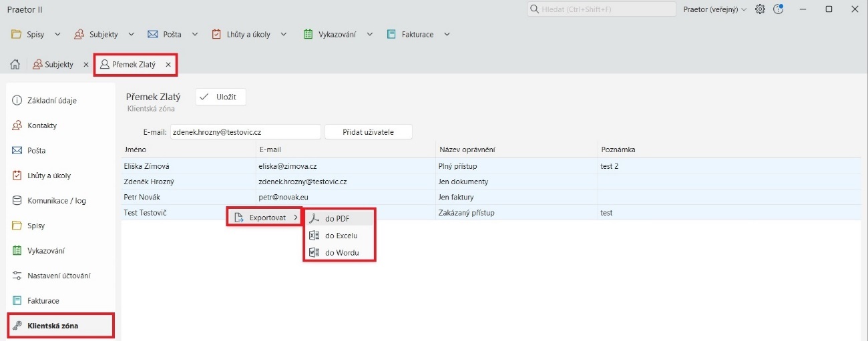
Task: Click the Plný přístup permission cell
Action: click(517, 166)
